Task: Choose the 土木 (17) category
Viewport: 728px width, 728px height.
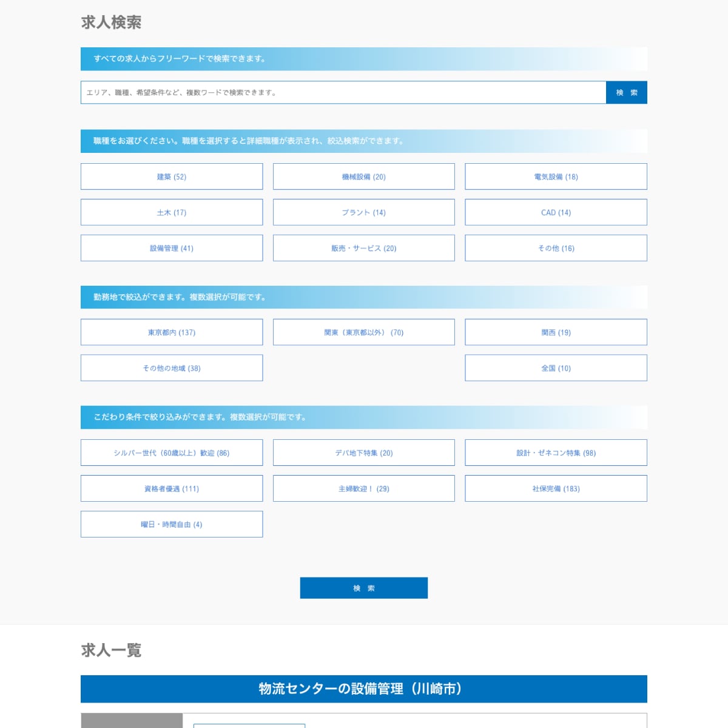Action: point(172,212)
